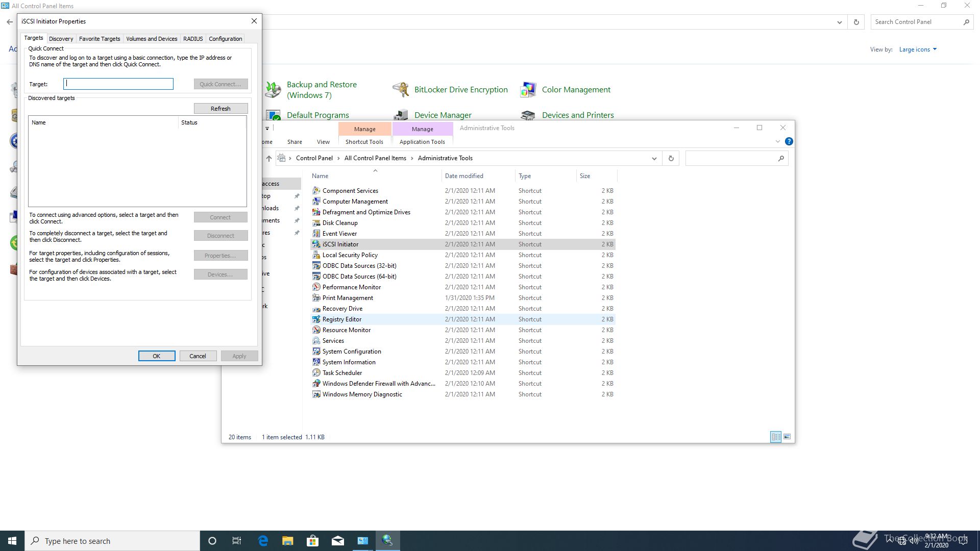
Task: Open Administrative Tools address history dropdown
Action: point(654,159)
